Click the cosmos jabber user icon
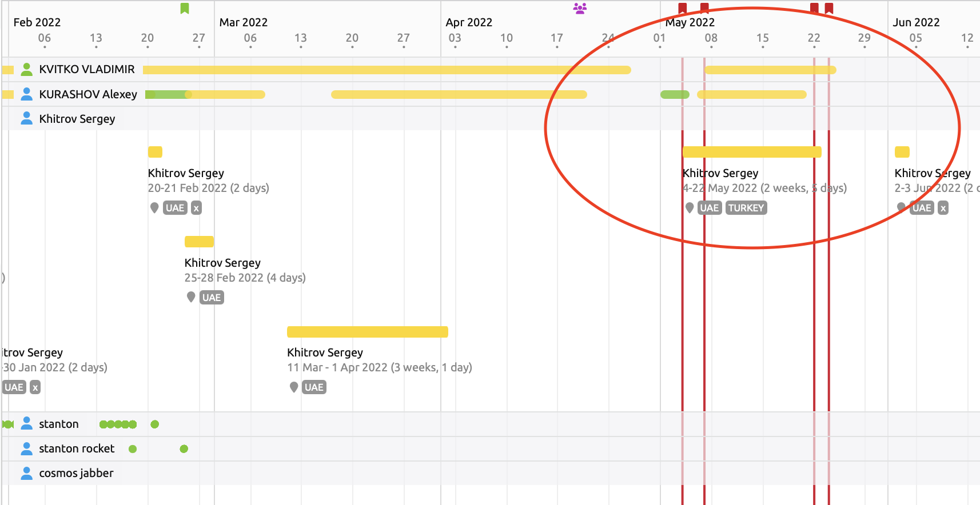Screen dimensions: 980x505 [26, 473]
